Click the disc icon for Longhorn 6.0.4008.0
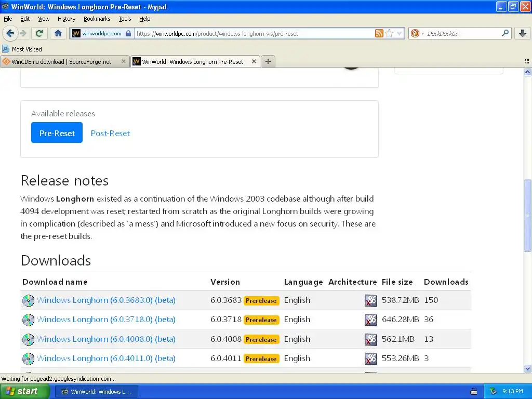 (x=28, y=340)
